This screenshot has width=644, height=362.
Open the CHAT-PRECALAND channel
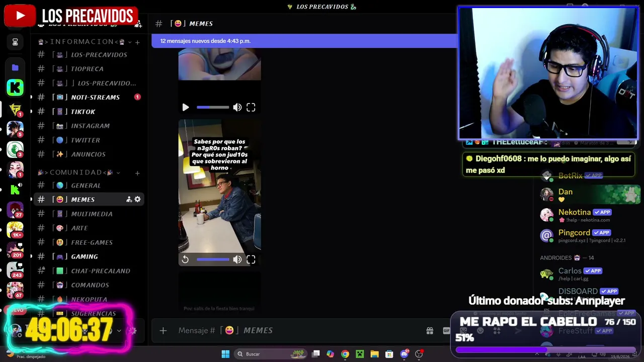click(x=89, y=270)
